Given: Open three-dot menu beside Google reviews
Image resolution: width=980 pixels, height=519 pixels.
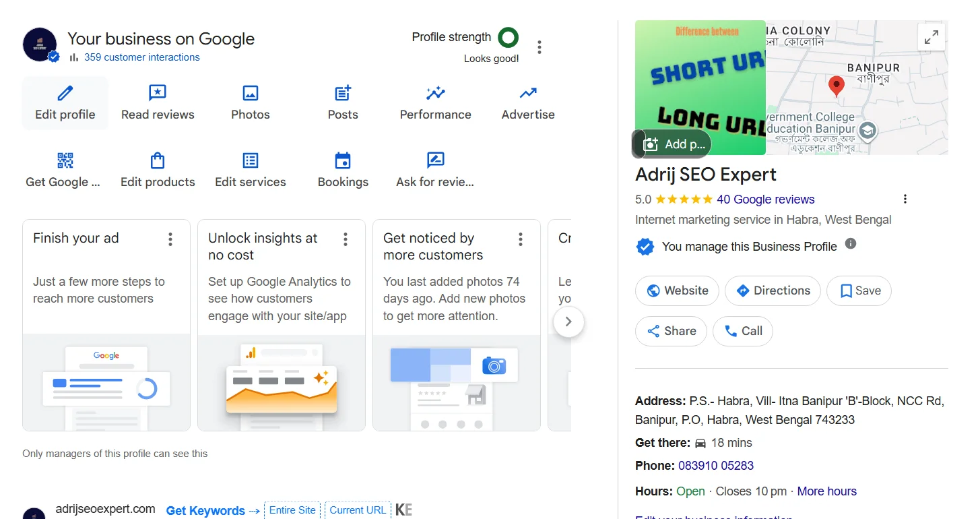Looking at the screenshot, I should [905, 199].
